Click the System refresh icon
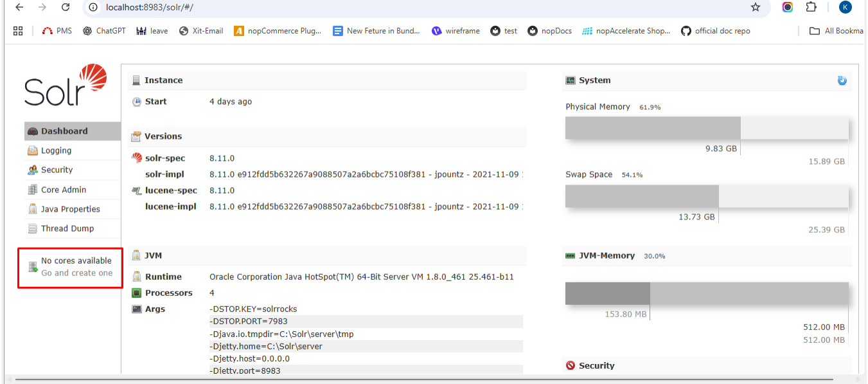Image resolution: width=868 pixels, height=384 pixels. point(842,80)
